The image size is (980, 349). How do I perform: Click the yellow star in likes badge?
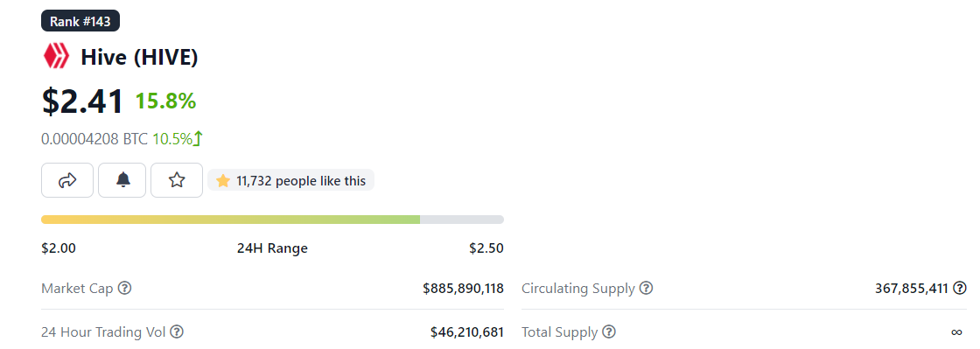pos(223,181)
